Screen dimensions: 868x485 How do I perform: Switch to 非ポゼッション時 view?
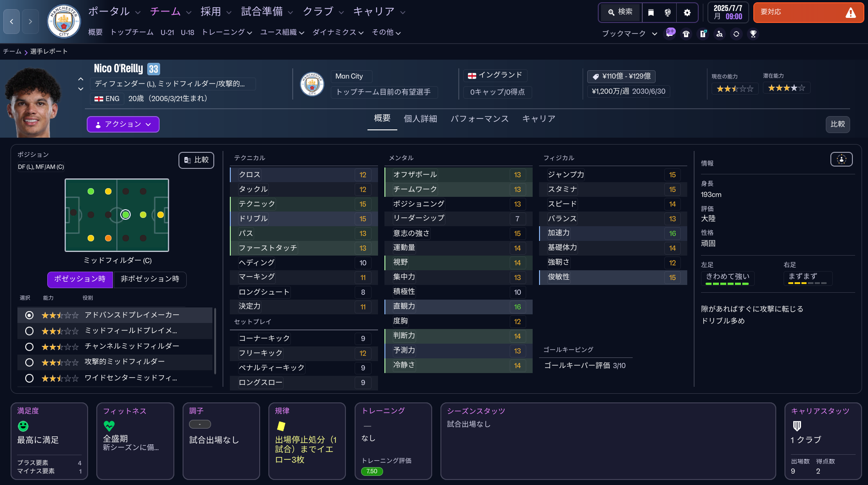click(150, 279)
